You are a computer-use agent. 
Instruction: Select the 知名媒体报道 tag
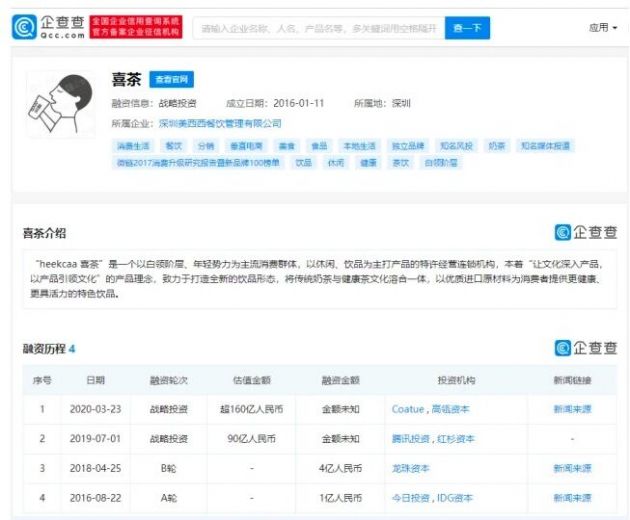(x=545, y=146)
